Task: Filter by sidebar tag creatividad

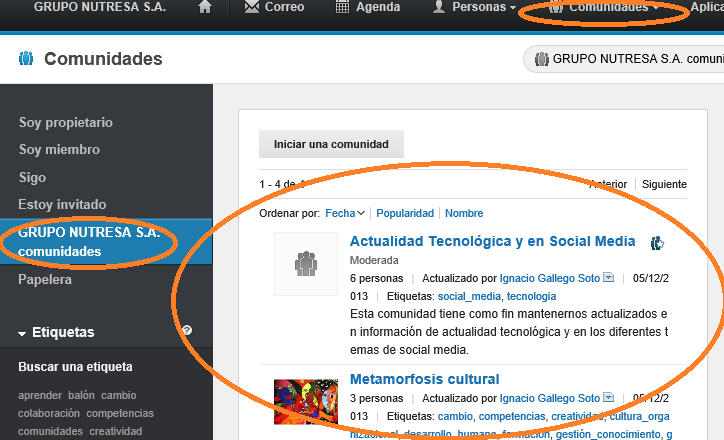Action: tap(116, 431)
